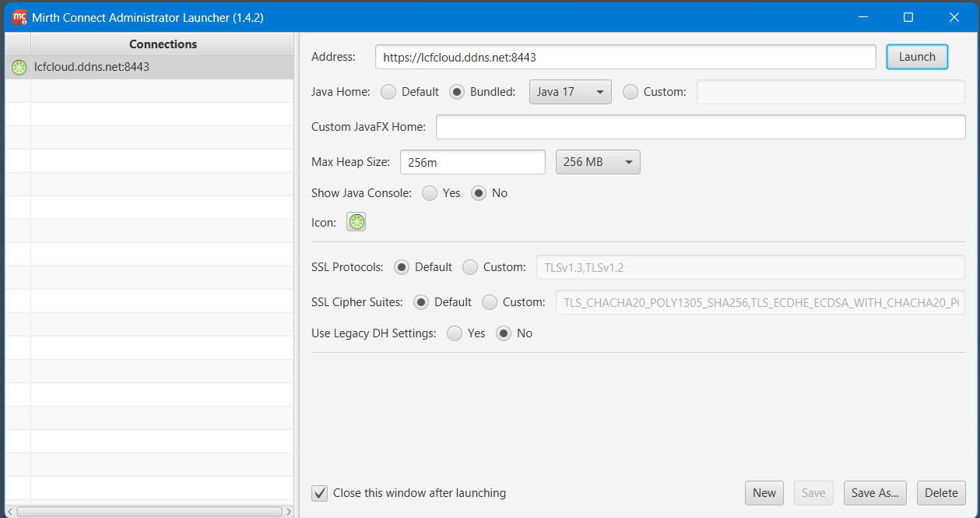
Task: Minimize the Administrator Launcher window
Action: point(862,16)
